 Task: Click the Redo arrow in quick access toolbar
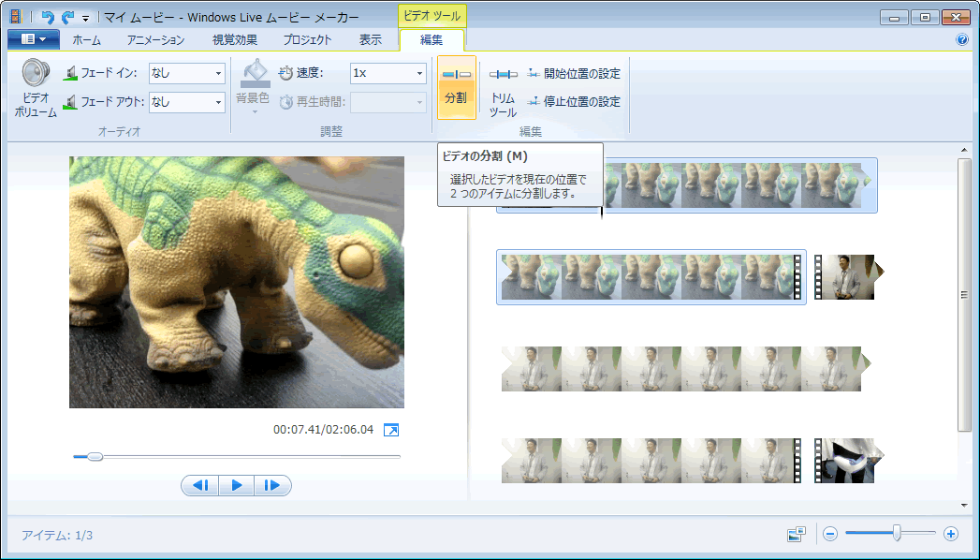[66, 18]
